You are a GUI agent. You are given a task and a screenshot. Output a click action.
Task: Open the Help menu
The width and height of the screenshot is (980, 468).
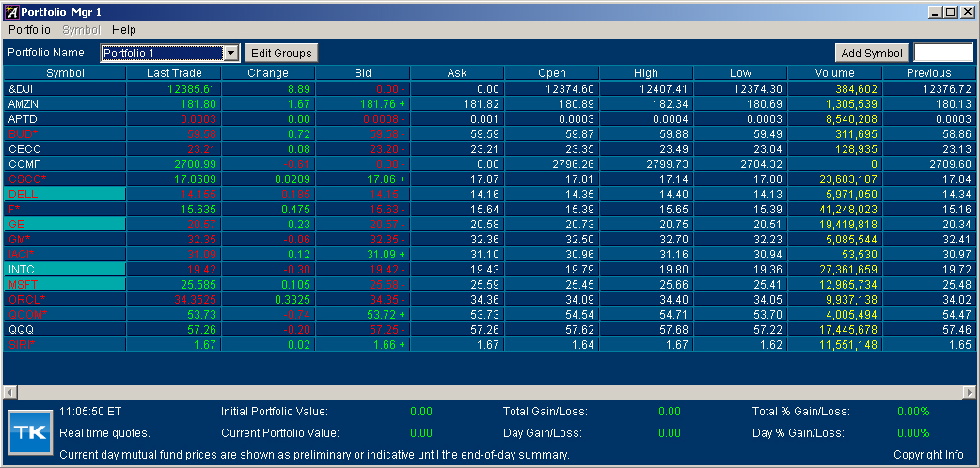(x=124, y=29)
